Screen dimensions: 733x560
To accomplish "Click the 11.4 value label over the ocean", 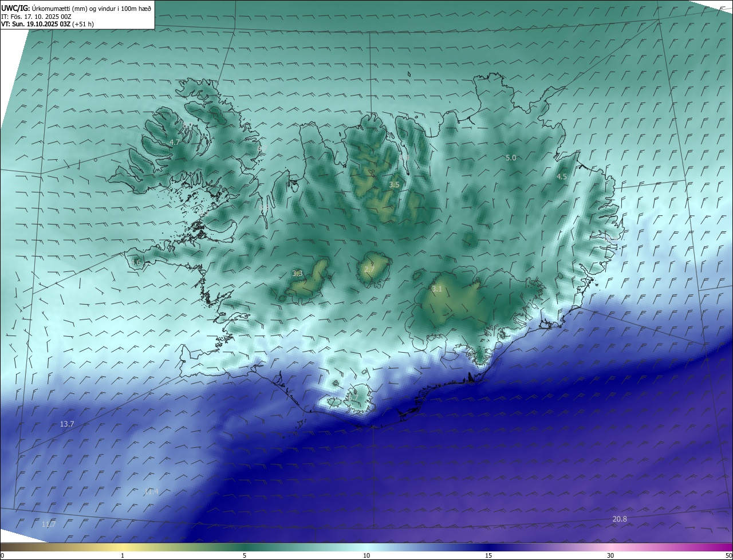I will [x=151, y=491].
